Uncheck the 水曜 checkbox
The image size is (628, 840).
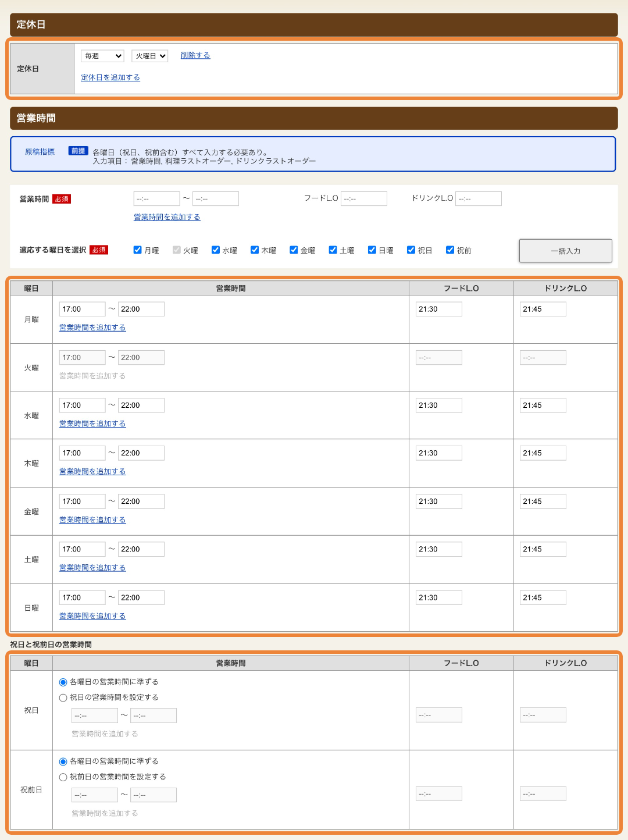215,250
